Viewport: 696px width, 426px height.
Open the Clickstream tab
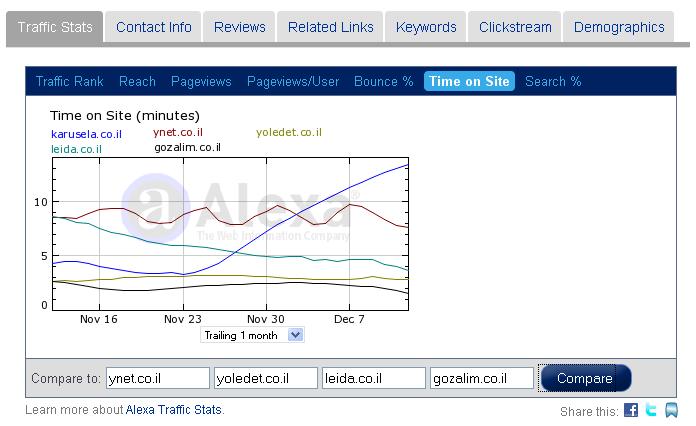pyautogui.click(x=515, y=27)
